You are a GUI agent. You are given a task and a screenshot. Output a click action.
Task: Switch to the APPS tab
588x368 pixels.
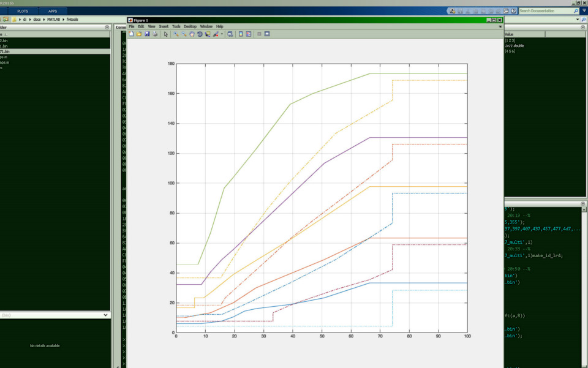[x=53, y=11]
